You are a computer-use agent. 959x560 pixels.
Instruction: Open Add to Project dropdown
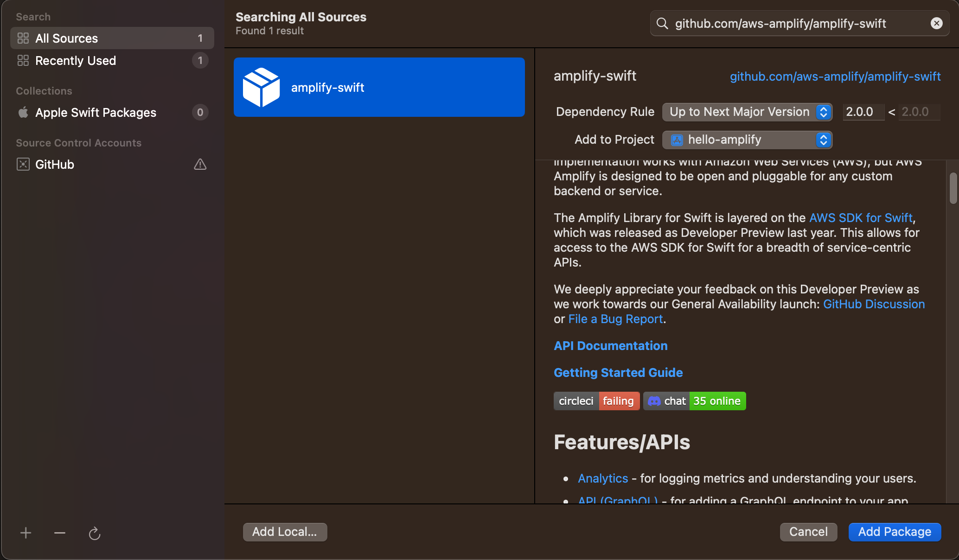[x=747, y=140]
